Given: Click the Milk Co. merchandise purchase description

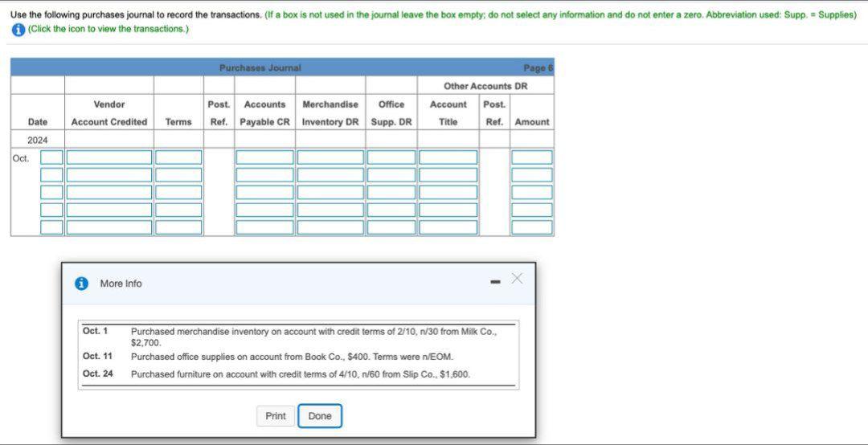Looking at the screenshot, I should [314, 337].
